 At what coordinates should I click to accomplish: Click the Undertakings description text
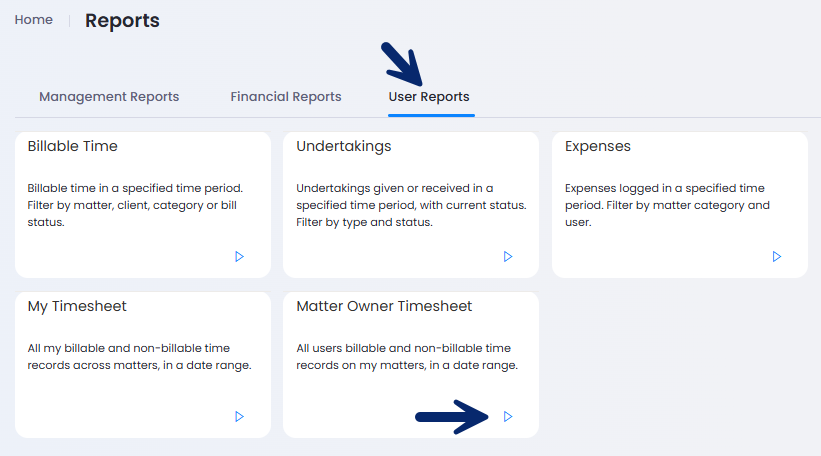click(411, 205)
